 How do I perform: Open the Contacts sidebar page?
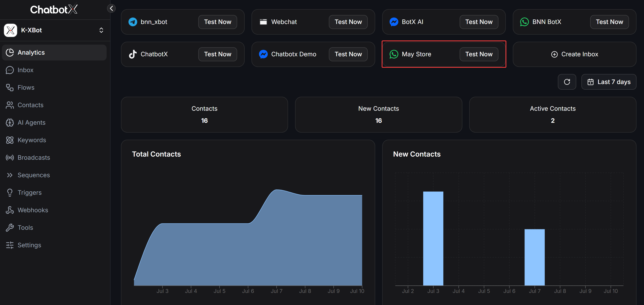click(x=54, y=105)
